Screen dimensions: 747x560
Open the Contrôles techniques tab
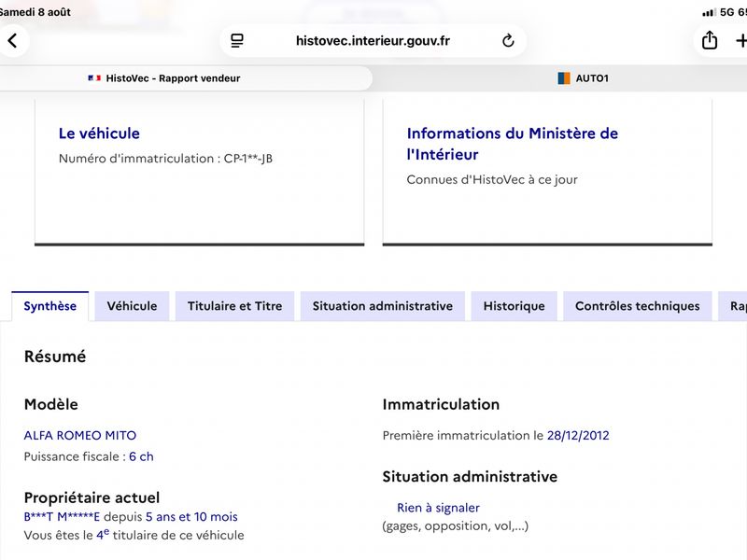[638, 306]
